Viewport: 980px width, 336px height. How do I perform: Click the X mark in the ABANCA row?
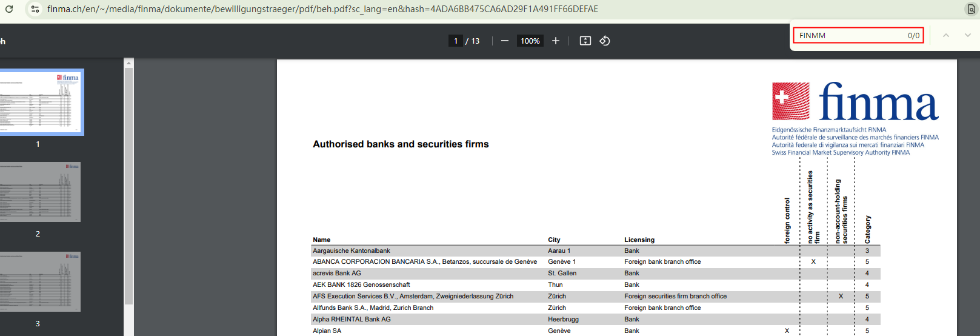tap(813, 262)
